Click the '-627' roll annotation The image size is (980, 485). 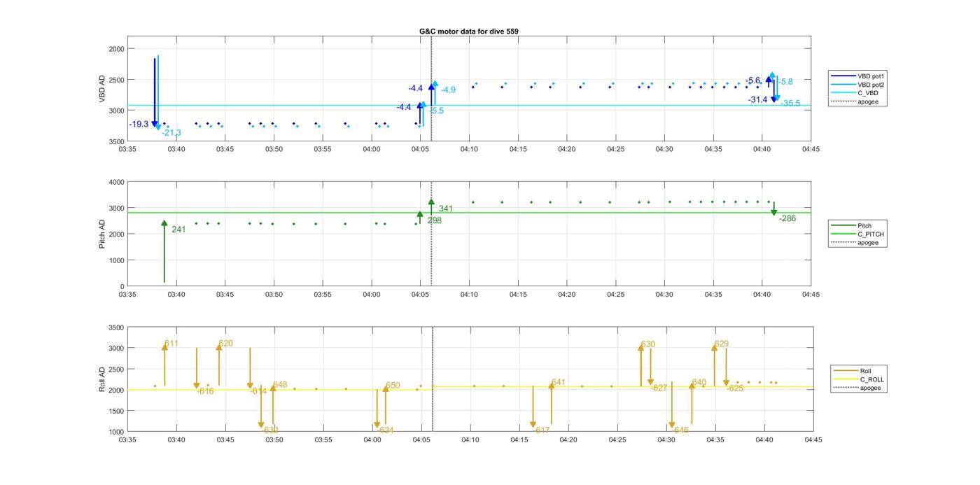point(659,388)
